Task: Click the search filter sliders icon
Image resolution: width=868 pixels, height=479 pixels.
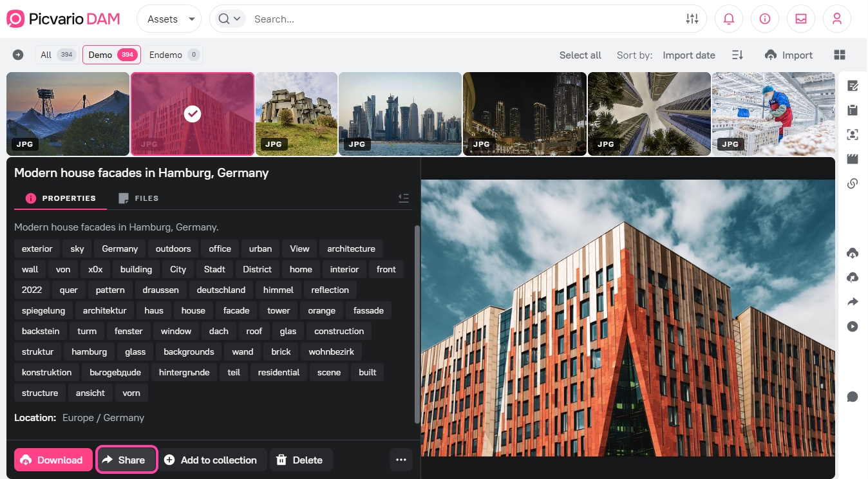Action: point(692,19)
